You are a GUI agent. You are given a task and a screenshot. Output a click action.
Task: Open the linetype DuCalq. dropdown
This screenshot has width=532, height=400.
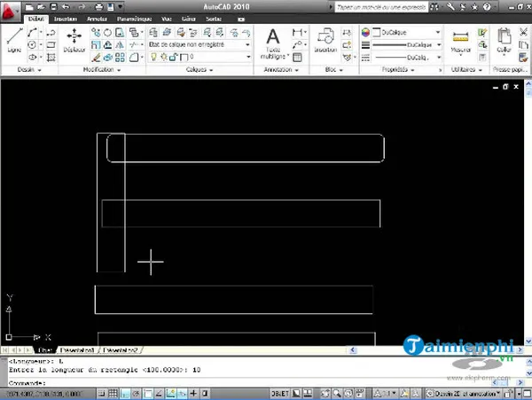coord(406,58)
